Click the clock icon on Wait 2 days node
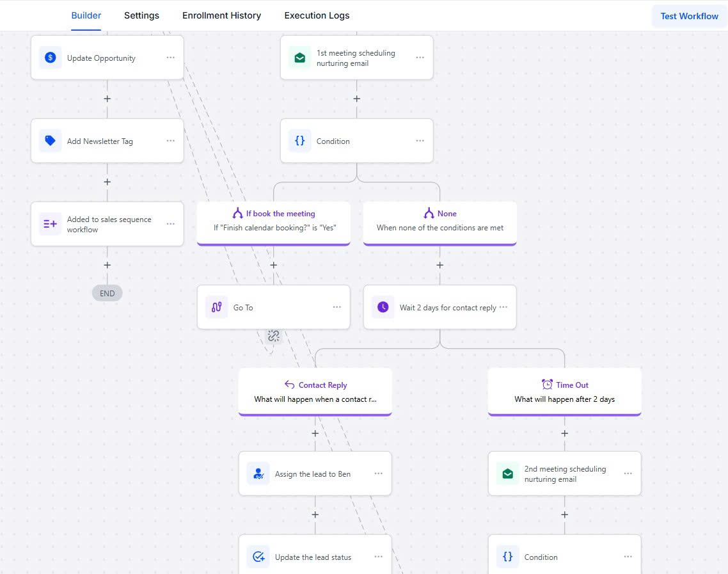728x574 pixels. click(x=383, y=307)
